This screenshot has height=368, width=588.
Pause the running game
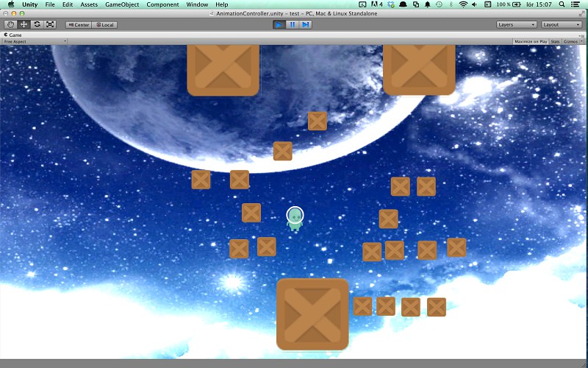pos(293,24)
